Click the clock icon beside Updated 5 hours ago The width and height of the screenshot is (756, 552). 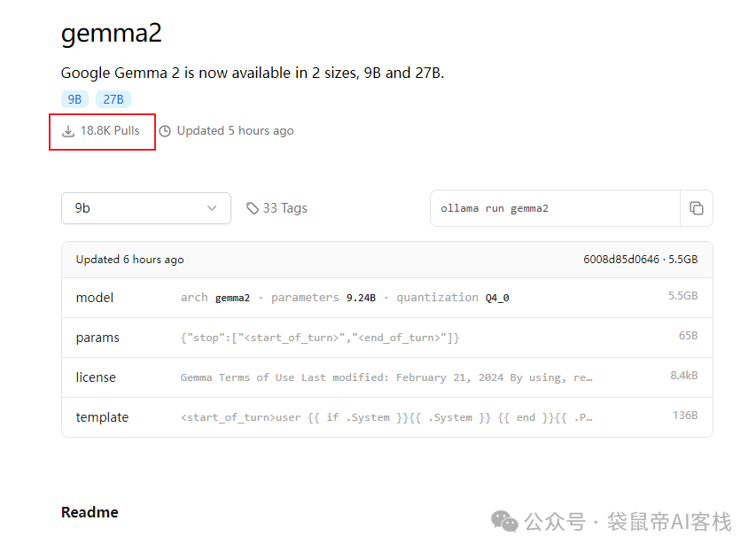coord(165,131)
